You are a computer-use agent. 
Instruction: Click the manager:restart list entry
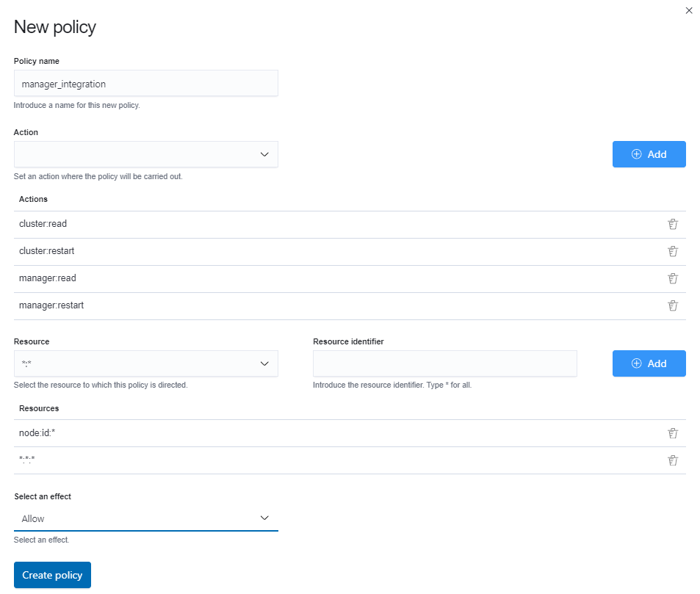tap(51, 305)
